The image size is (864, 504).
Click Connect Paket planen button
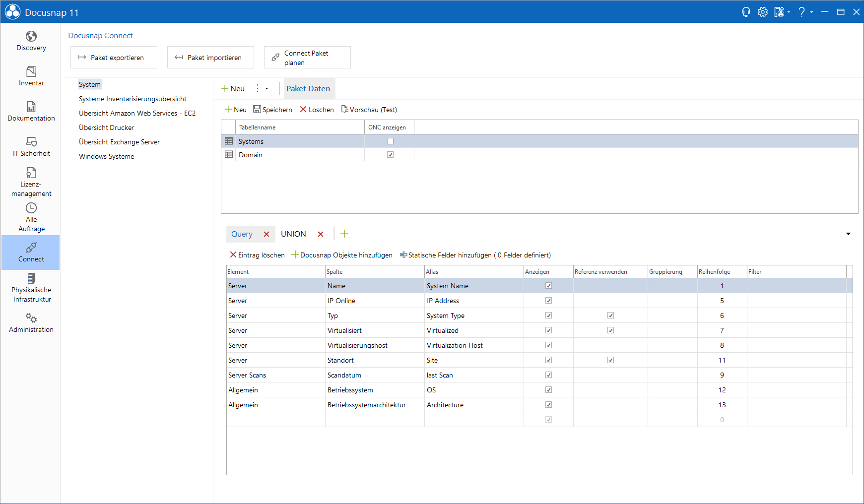coord(307,58)
